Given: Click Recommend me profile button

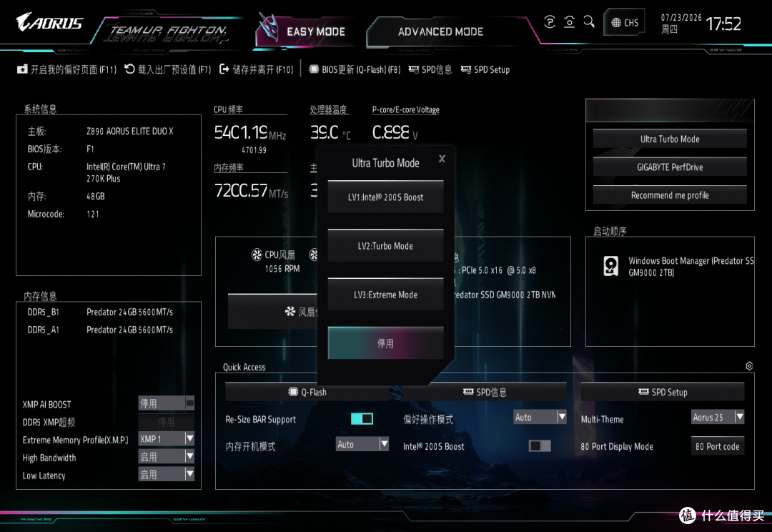Looking at the screenshot, I should [670, 195].
